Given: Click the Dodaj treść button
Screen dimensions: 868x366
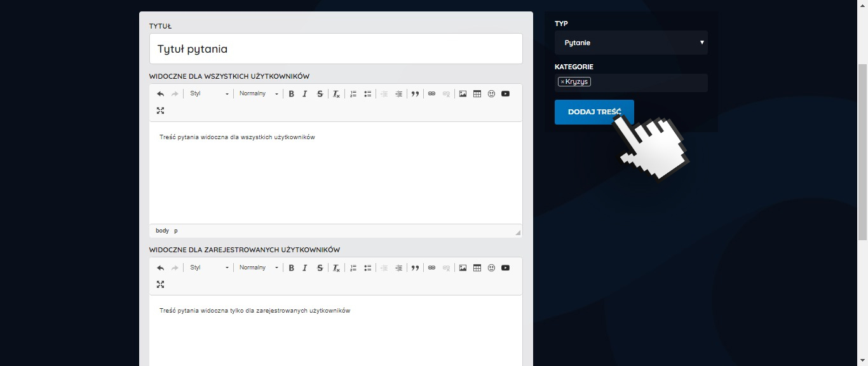Looking at the screenshot, I should click(x=594, y=112).
